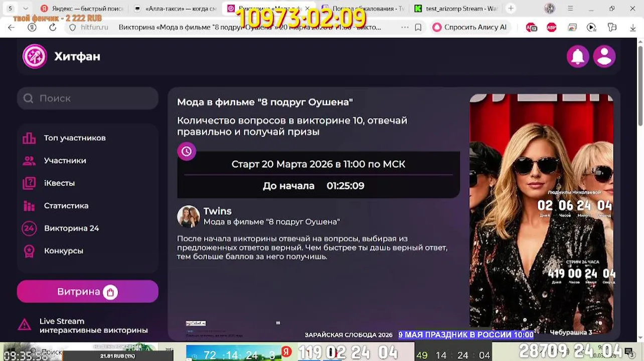Click the Twins author avatar

point(189,216)
